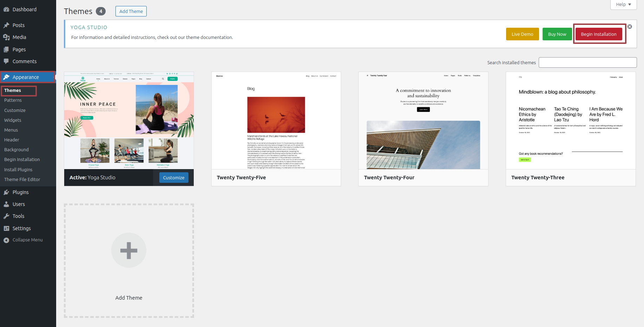Screen dimensions: 644x327
Task: Open the Help dropdown
Action: click(623, 5)
